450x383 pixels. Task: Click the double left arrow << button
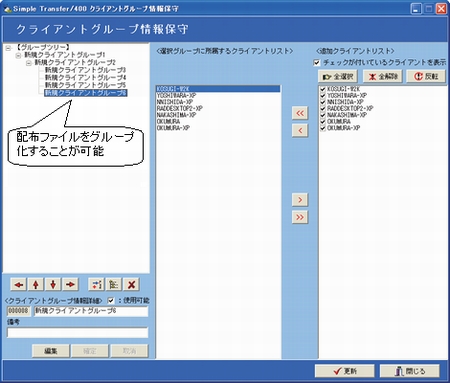click(x=300, y=113)
